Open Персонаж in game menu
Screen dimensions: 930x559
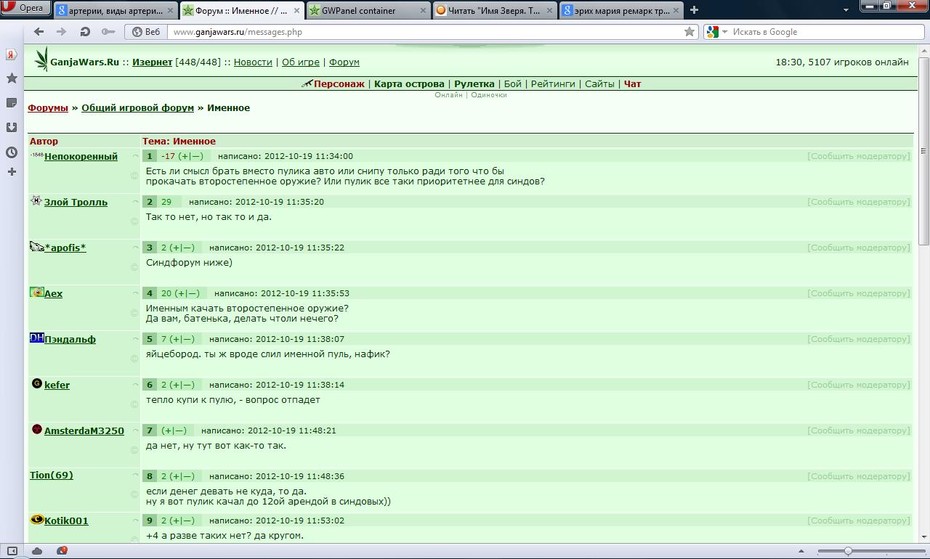339,84
